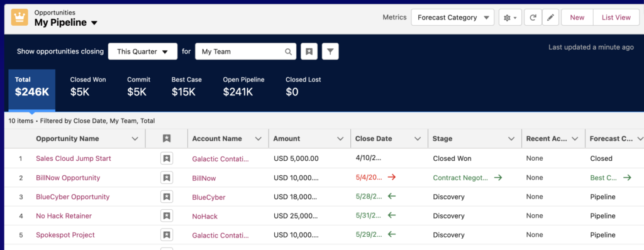Open Account Name column menu chevron
Viewport: 644px width, 250px height.
pyautogui.click(x=258, y=139)
